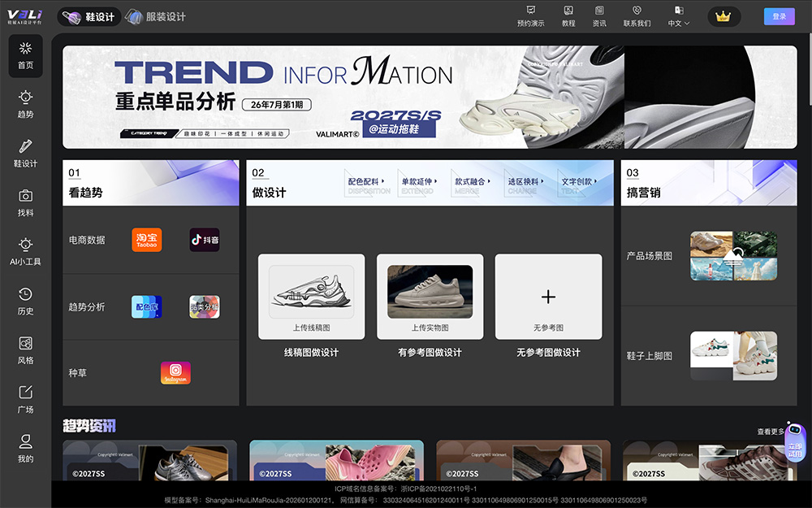Open the 鞋子上脚图 thumbnail
The image size is (812, 508).
(x=733, y=356)
